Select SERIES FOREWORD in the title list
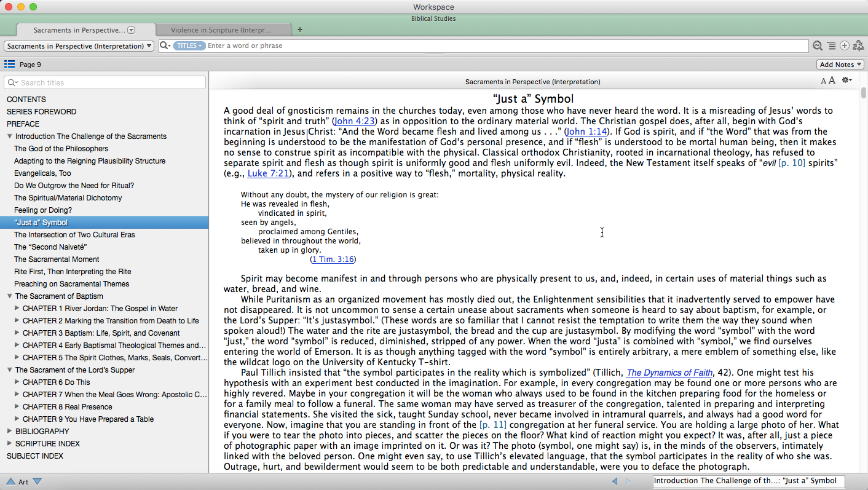This screenshot has width=868, height=490. click(42, 112)
